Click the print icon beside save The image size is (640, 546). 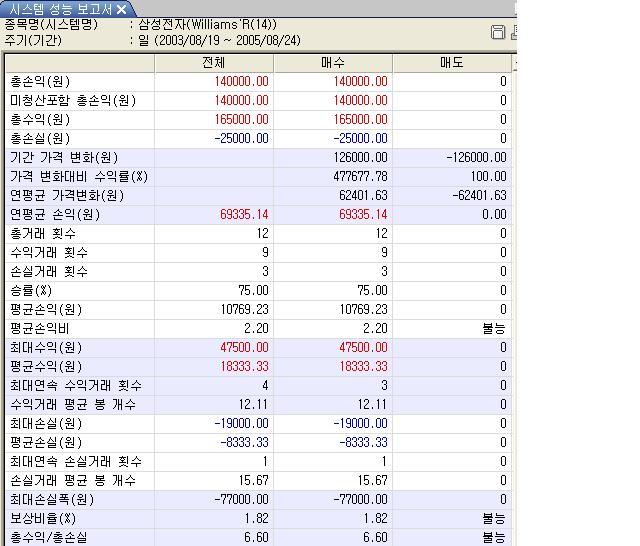tap(514, 33)
